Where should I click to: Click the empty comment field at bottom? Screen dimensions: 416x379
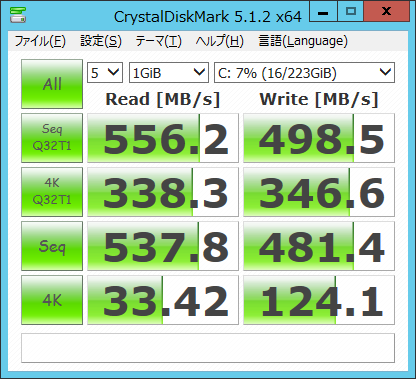[x=208, y=348]
